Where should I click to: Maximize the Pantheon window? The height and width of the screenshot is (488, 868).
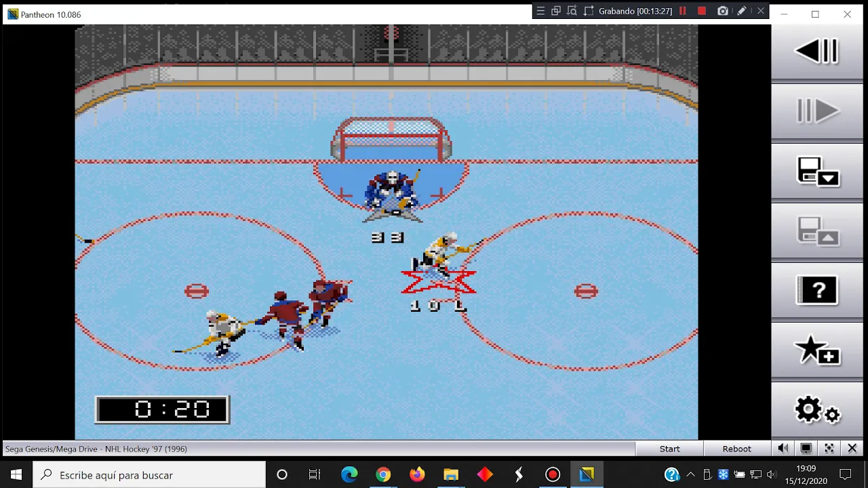pos(815,14)
